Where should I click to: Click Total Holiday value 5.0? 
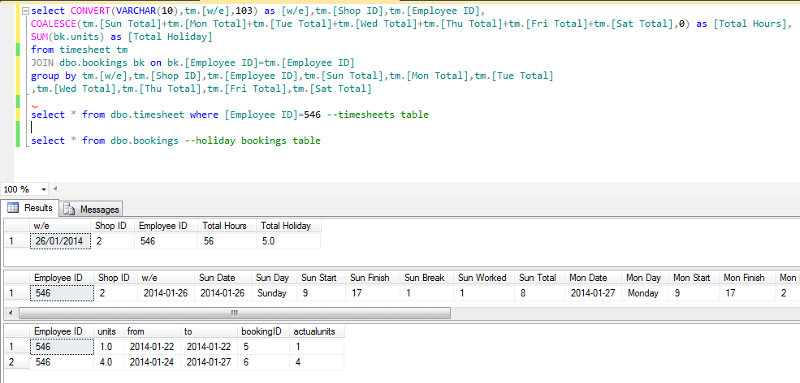tap(289, 241)
